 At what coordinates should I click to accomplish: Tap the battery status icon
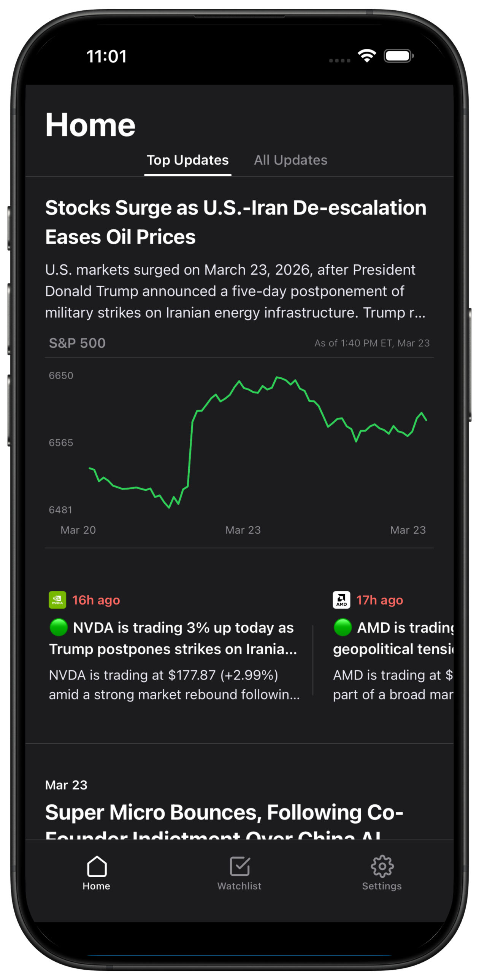click(x=398, y=56)
